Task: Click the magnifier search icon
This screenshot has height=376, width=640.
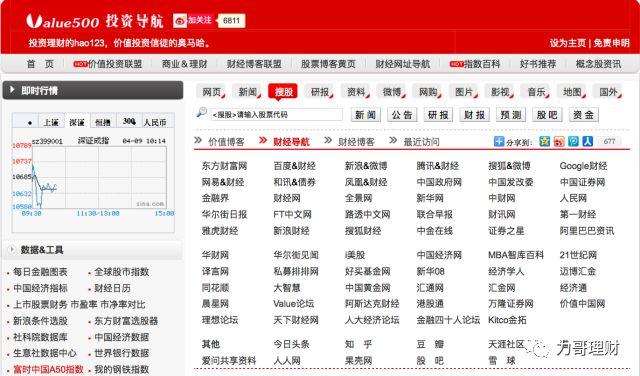Action: (201, 112)
